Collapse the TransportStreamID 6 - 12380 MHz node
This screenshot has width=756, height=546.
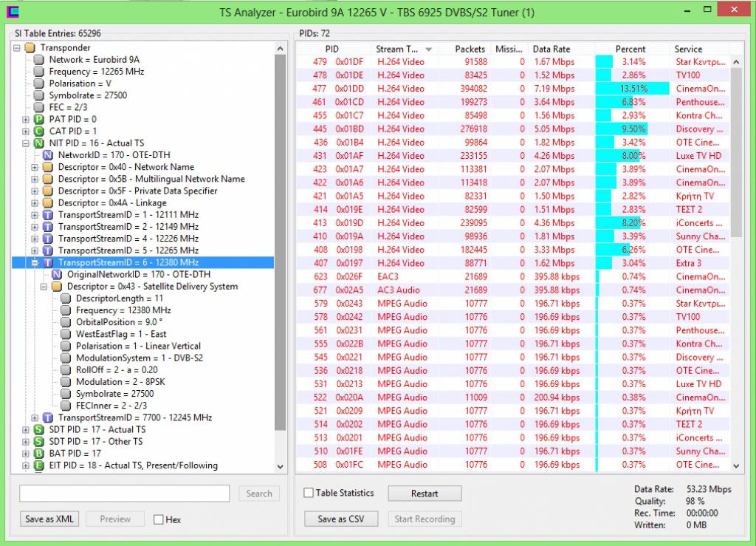35,263
